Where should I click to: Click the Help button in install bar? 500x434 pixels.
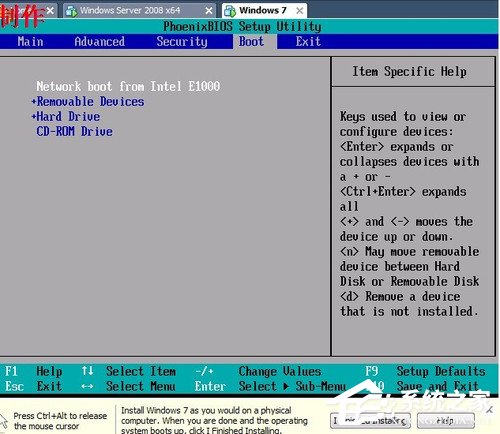(446, 421)
